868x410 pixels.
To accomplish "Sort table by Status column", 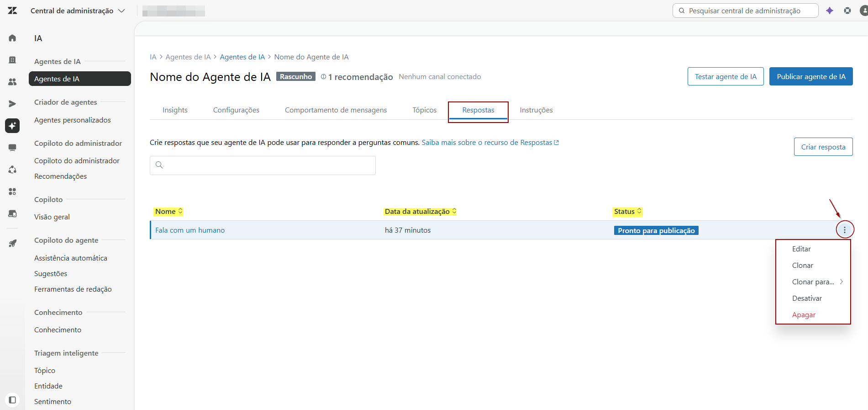I will 627,211.
